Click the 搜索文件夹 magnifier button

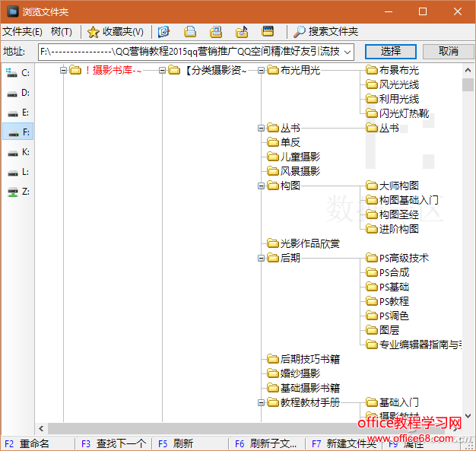(325, 32)
